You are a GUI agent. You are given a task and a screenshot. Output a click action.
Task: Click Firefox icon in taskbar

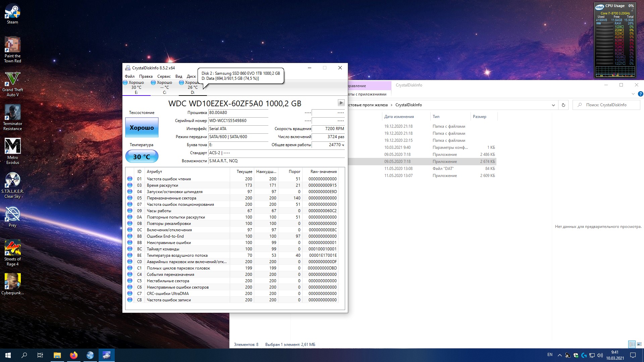[74, 355]
